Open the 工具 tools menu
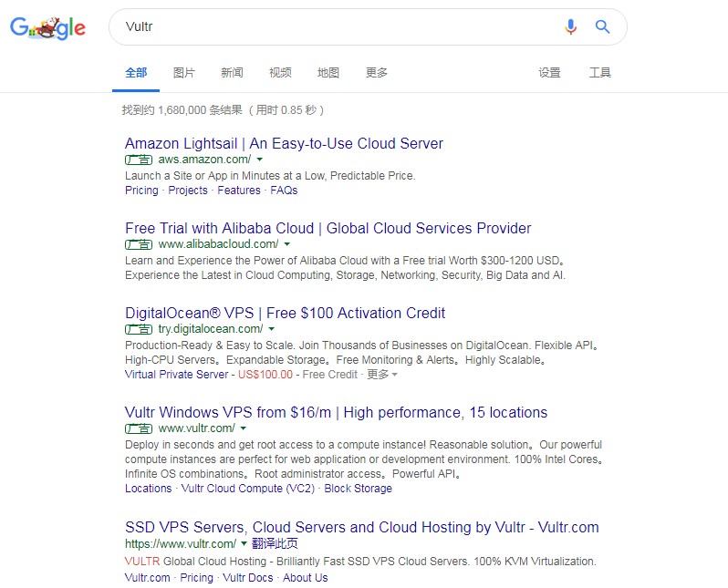The height and width of the screenshot is (588, 728). (599, 73)
